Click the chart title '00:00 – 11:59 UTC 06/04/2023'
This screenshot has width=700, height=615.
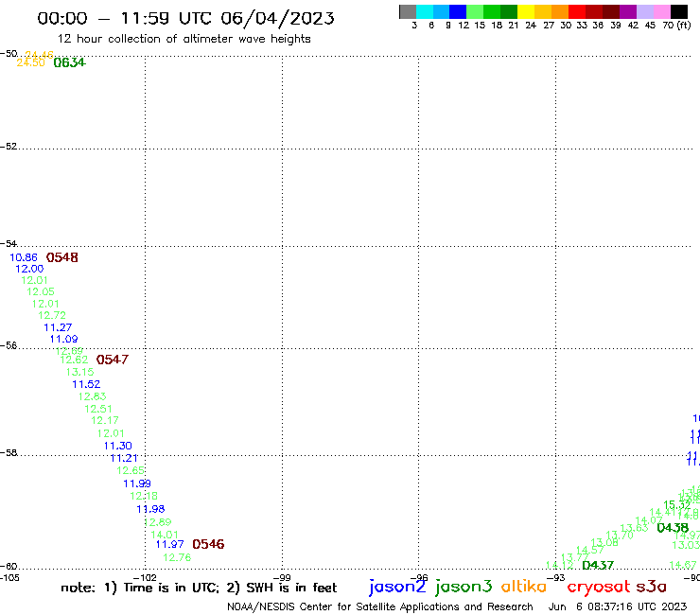tap(185, 18)
